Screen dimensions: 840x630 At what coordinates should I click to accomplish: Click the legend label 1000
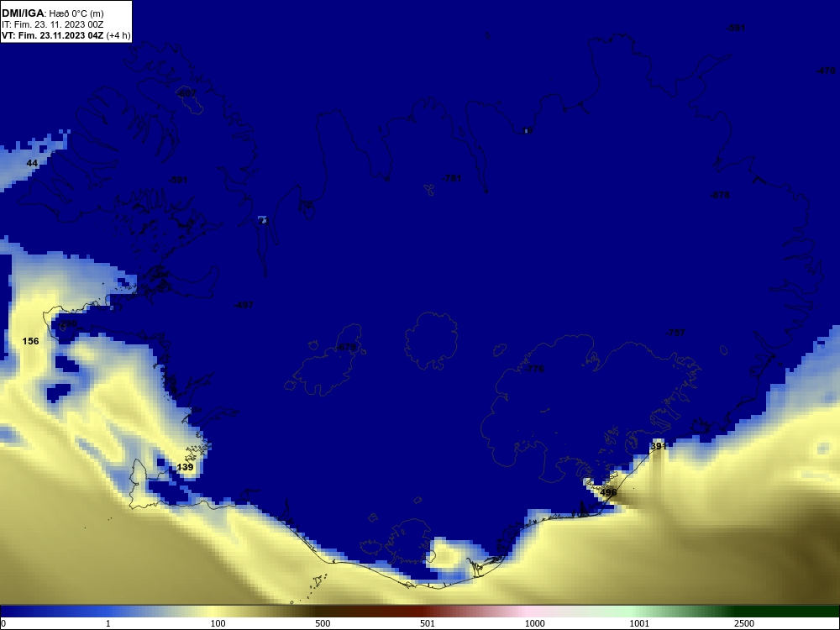tap(534, 623)
